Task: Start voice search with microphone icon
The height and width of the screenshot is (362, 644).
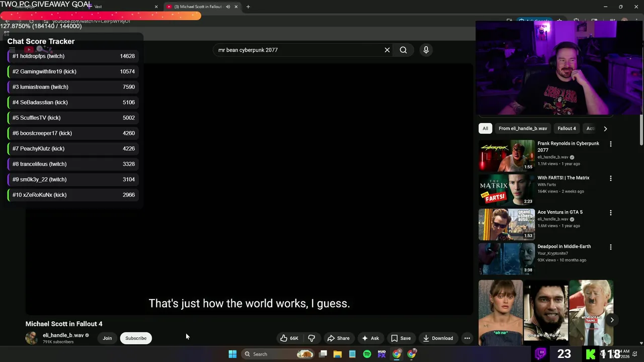Action: pos(426,50)
